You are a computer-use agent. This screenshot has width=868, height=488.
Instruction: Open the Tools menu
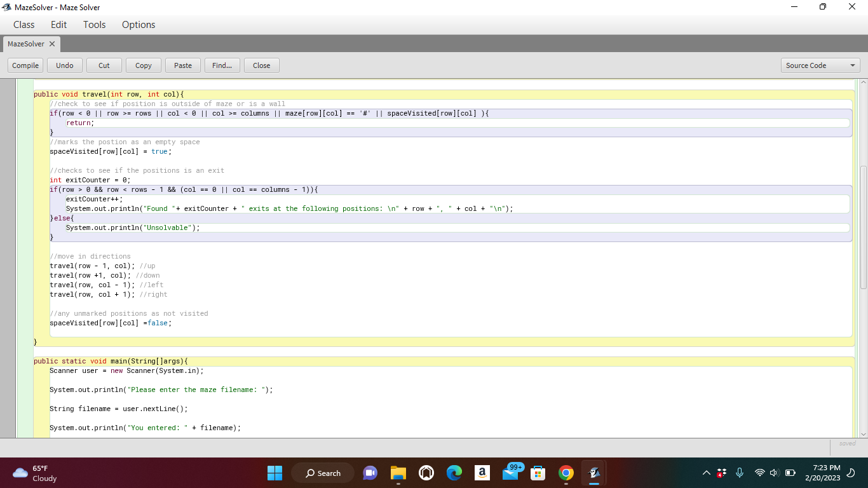(x=94, y=25)
